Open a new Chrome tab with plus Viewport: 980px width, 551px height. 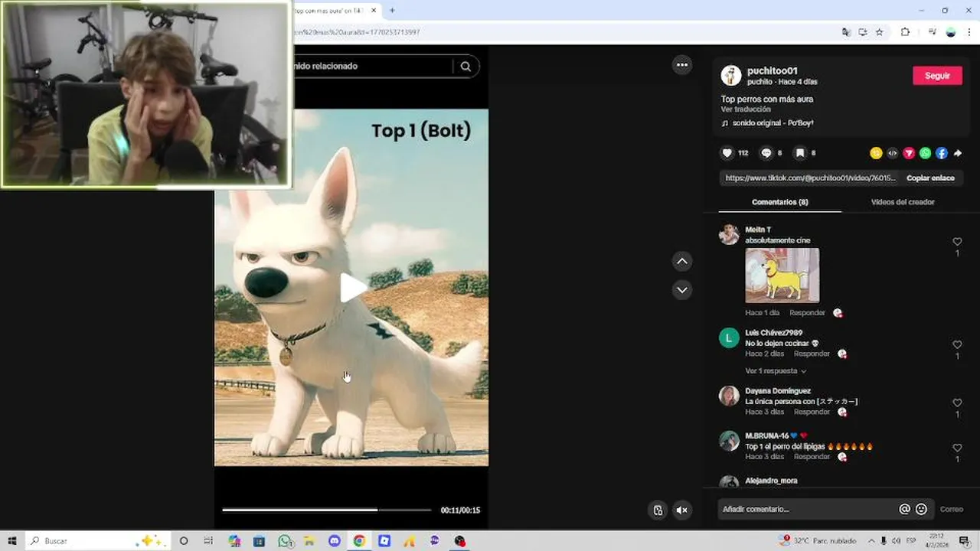392,11
